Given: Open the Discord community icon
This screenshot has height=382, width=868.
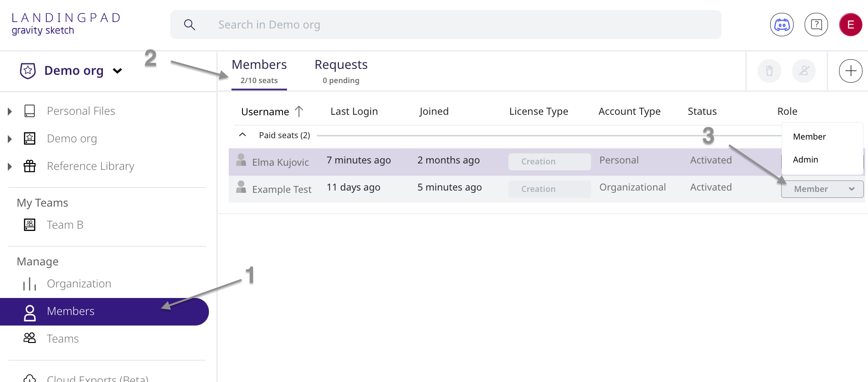Looking at the screenshot, I should (782, 25).
